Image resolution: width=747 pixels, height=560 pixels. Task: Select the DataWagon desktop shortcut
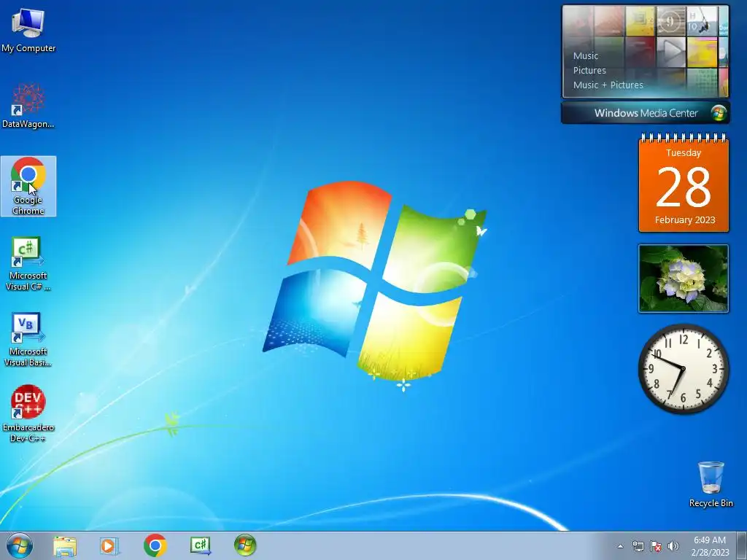[x=28, y=106]
